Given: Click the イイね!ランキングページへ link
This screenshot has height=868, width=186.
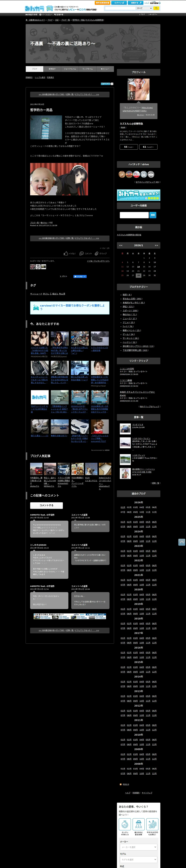Looking at the screenshot, I should pyautogui.click(x=98, y=261).
